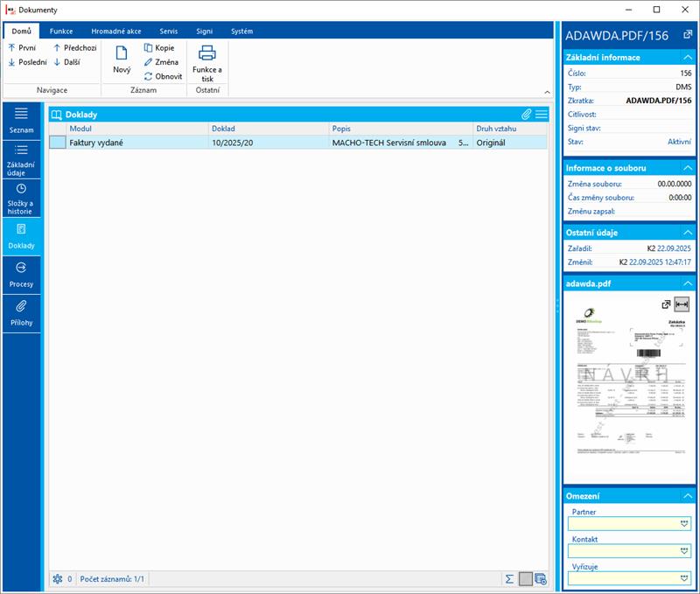Viewport: 700px width, 594px height.
Task: Open the Kontakt dropdown
Action: pyautogui.click(x=684, y=551)
